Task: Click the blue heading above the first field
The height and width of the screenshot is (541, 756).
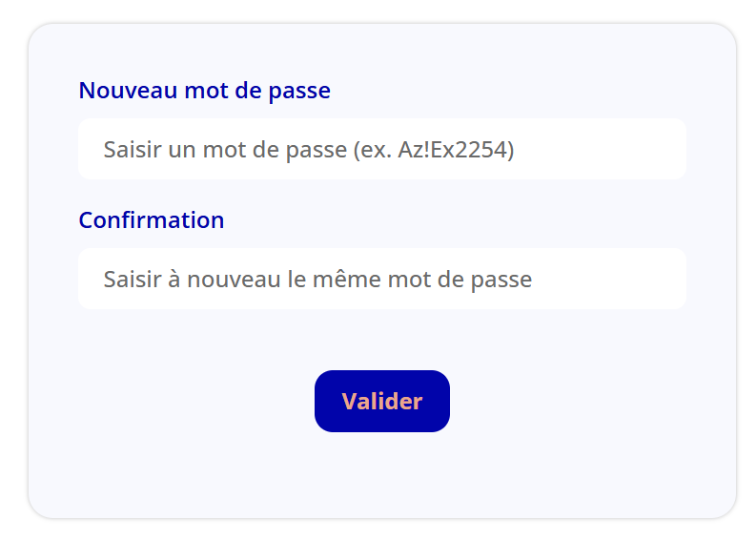Action: click(x=204, y=91)
